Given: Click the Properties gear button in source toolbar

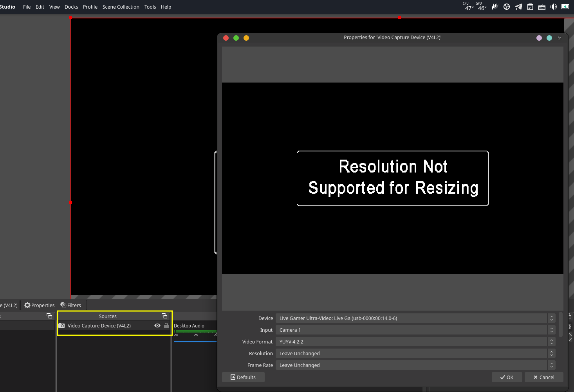Looking at the screenshot, I should click(40, 305).
